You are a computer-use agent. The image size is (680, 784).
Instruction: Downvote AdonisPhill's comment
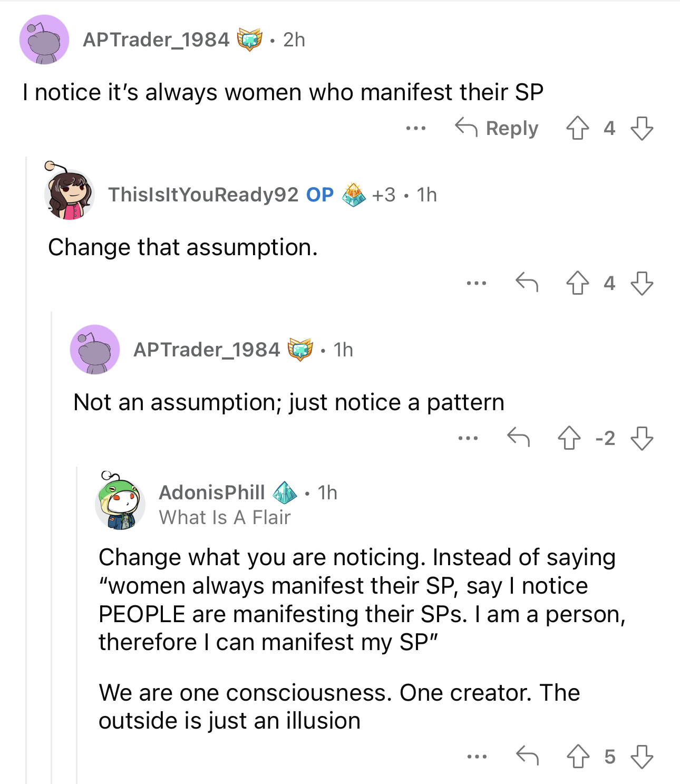pos(642,757)
